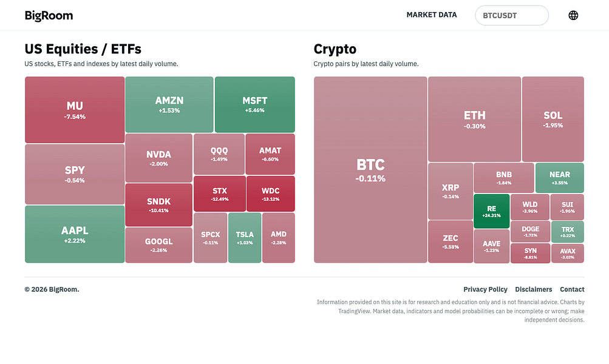Open the NEAR crypto tile
Image resolution: width=609 pixels, height=364 pixels.
point(560,178)
